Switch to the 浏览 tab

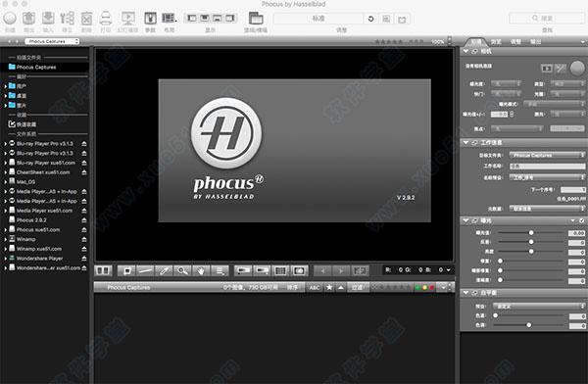pos(496,41)
